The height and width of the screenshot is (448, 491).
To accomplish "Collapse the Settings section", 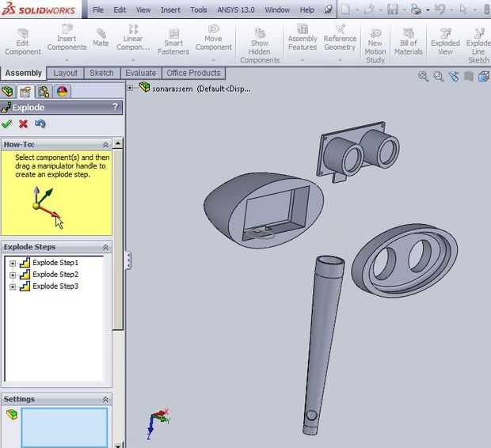I will point(105,400).
